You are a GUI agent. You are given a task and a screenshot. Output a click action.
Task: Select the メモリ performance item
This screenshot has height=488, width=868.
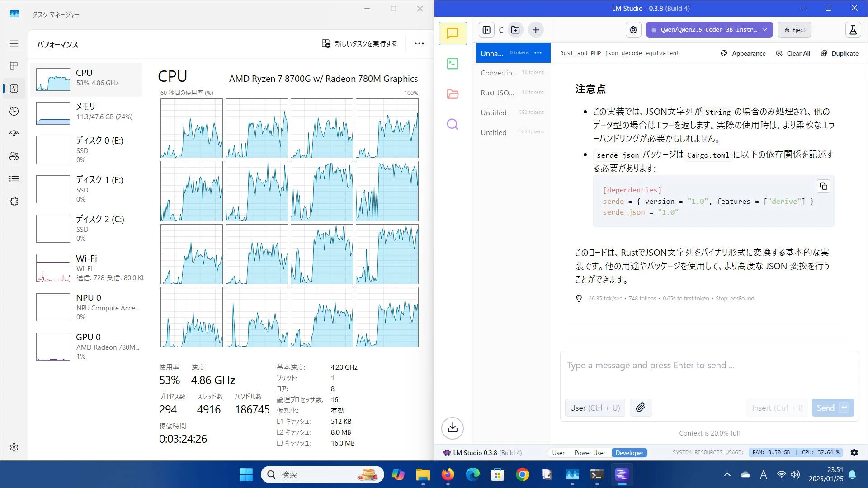coord(86,113)
